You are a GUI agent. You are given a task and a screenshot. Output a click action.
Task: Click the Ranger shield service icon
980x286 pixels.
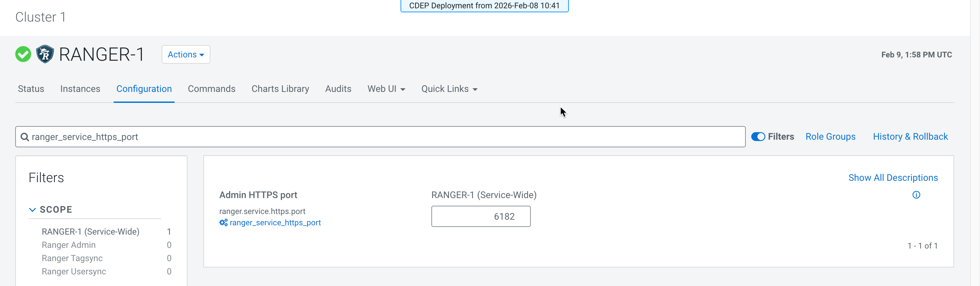(45, 54)
